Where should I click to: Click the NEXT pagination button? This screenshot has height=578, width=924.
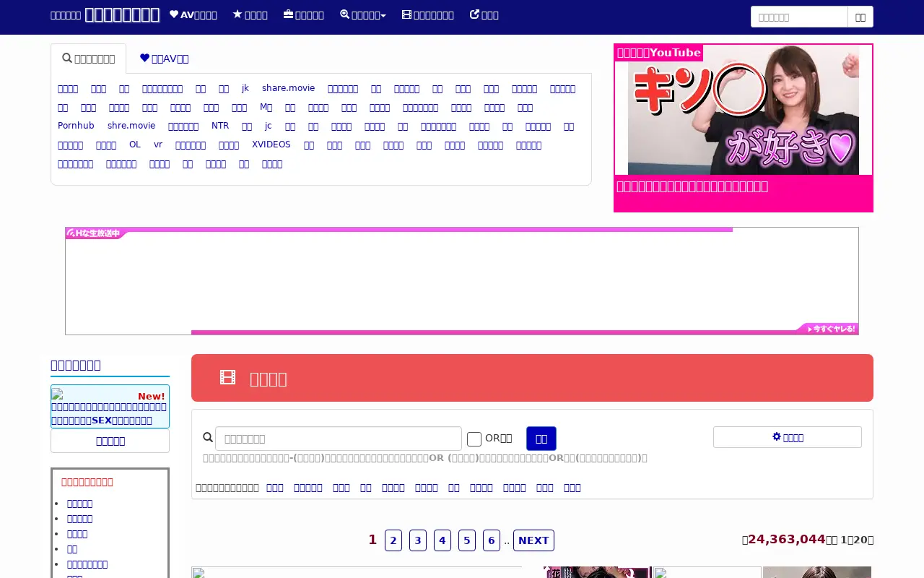[533, 540]
